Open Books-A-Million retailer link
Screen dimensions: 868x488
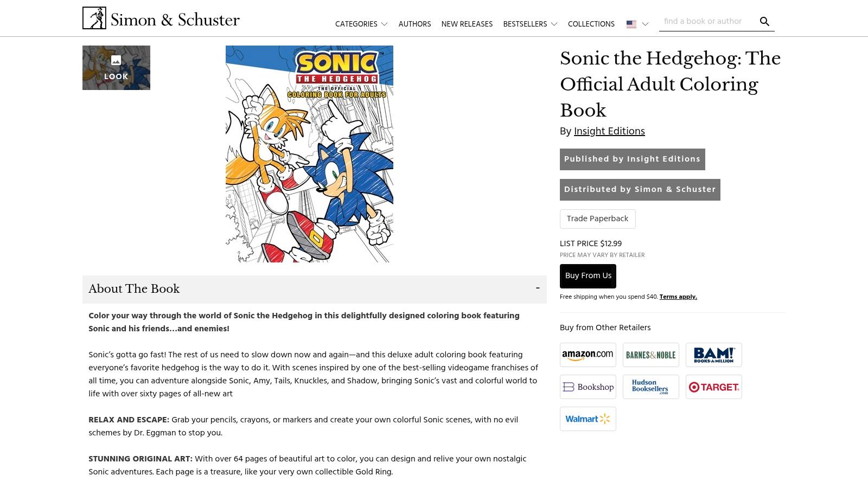pyautogui.click(x=714, y=355)
